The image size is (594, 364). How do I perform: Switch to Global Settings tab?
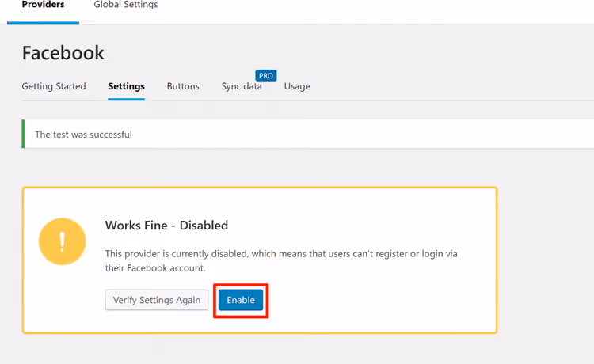pyautogui.click(x=126, y=6)
